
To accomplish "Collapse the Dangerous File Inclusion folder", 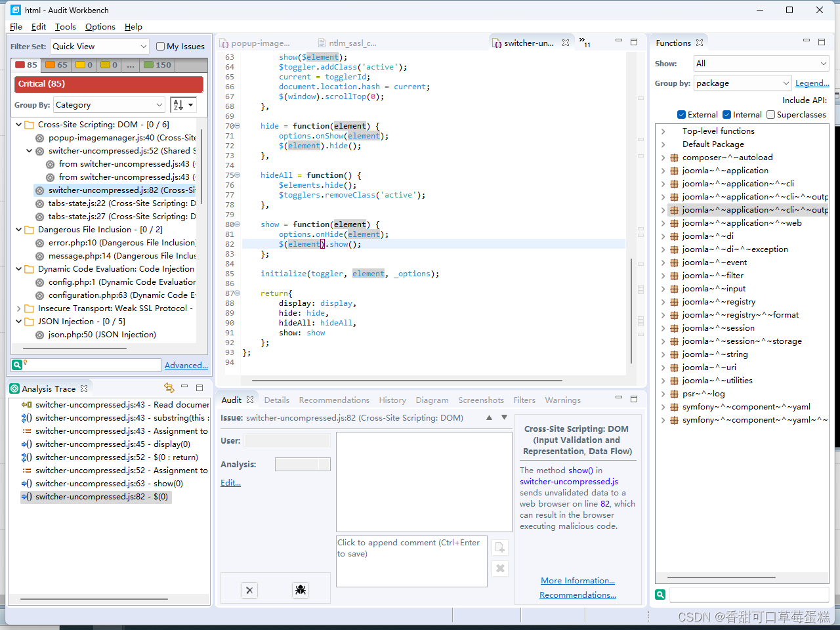I will [18, 230].
